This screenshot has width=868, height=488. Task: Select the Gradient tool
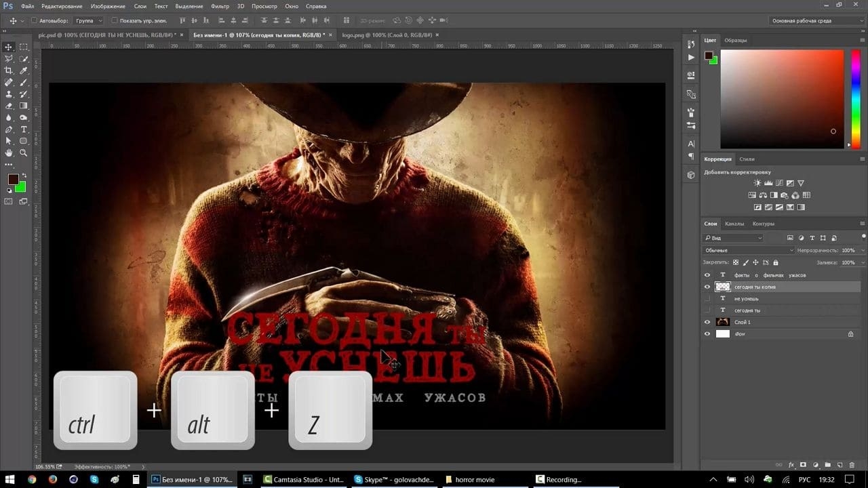[x=24, y=106]
